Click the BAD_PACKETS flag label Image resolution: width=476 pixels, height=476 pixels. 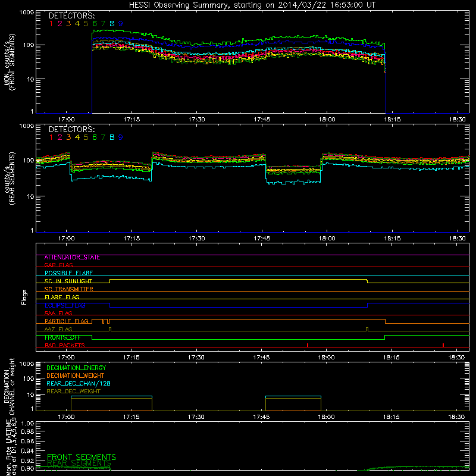point(65,346)
